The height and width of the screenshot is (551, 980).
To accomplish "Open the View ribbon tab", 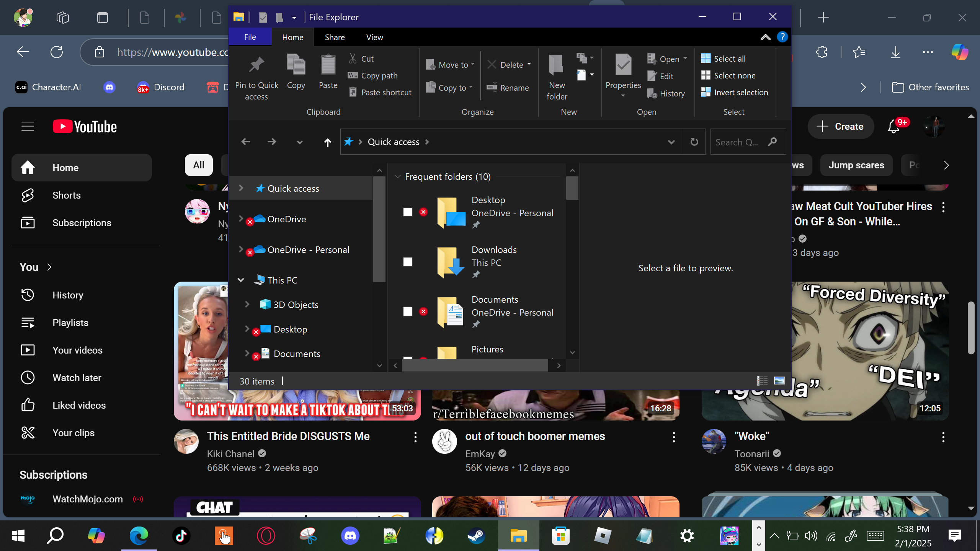I will [x=374, y=37].
